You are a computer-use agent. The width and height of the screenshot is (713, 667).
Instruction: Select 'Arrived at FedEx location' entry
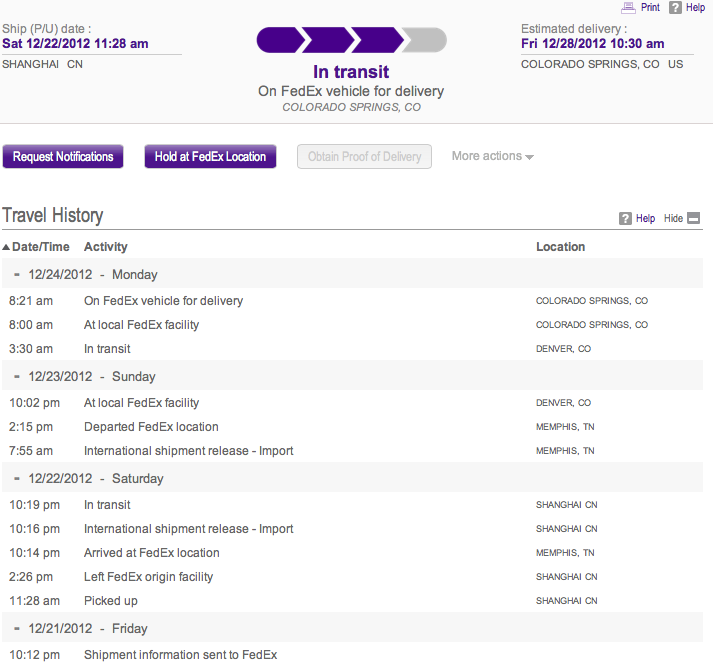pos(352,553)
